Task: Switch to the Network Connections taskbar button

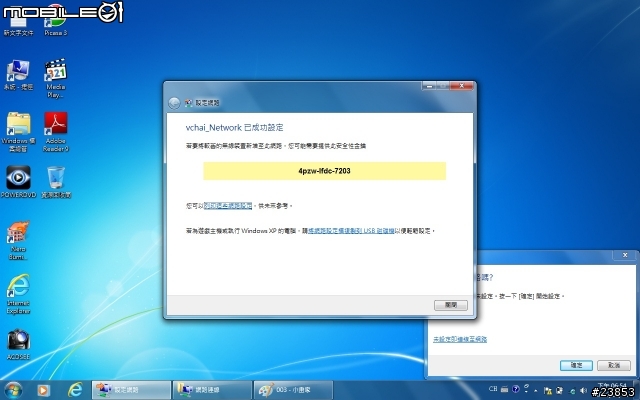Action: 212,390
